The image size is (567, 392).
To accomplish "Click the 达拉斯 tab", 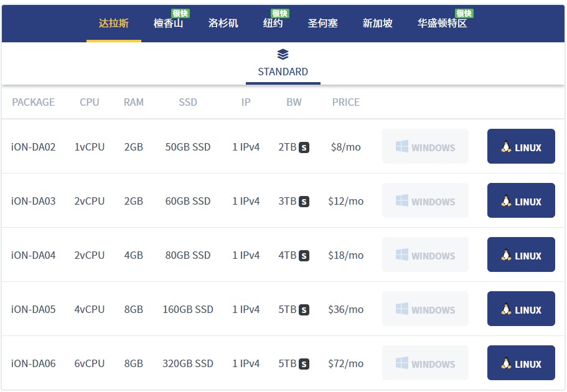I will (x=113, y=23).
